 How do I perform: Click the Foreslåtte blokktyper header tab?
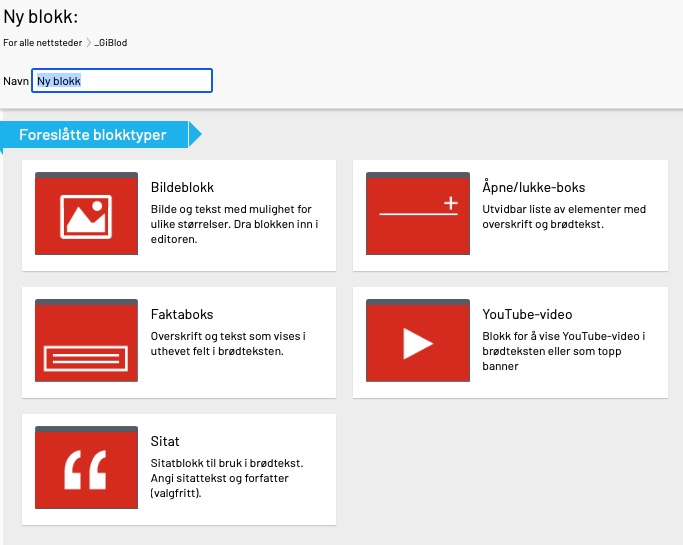coord(93,134)
